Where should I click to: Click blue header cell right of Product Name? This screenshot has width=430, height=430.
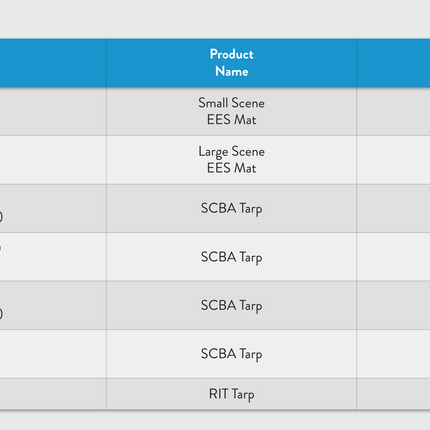click(393, 63)
